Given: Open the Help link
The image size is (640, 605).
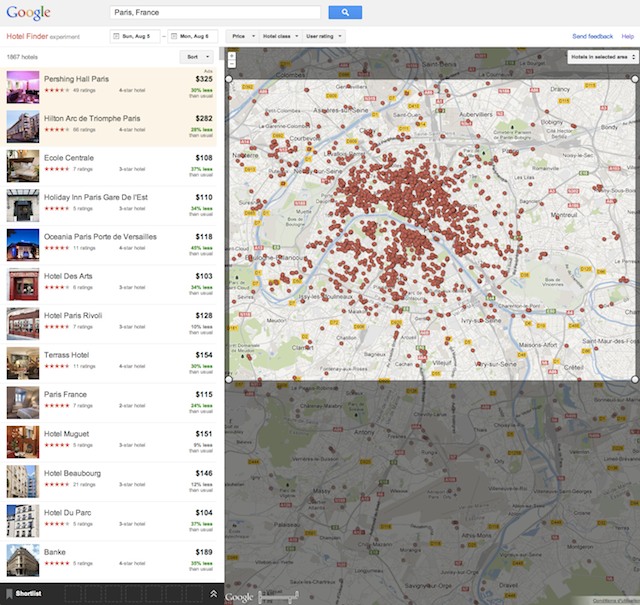Looking at the screenshot, I should click(627, 36).
